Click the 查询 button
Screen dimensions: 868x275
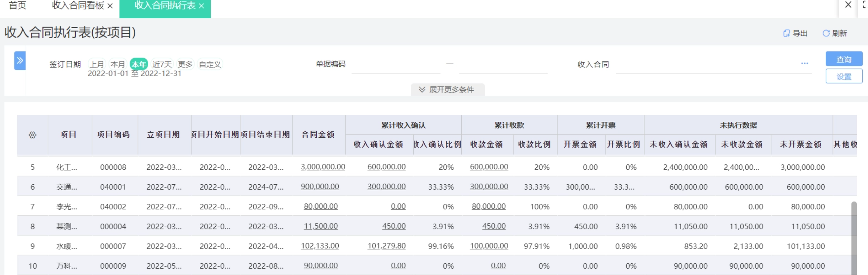[844, 59]
